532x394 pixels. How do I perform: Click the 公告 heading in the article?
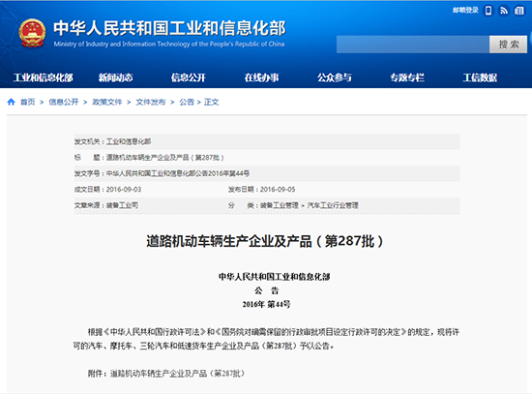tap(267, 290)
